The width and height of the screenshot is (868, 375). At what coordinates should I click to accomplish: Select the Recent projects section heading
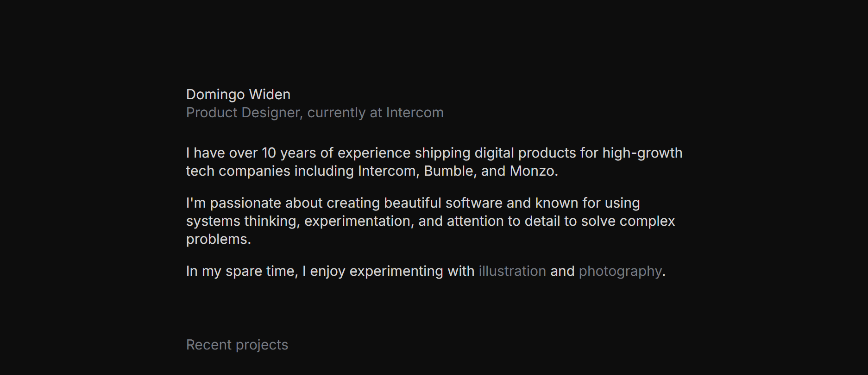(237, 345)
